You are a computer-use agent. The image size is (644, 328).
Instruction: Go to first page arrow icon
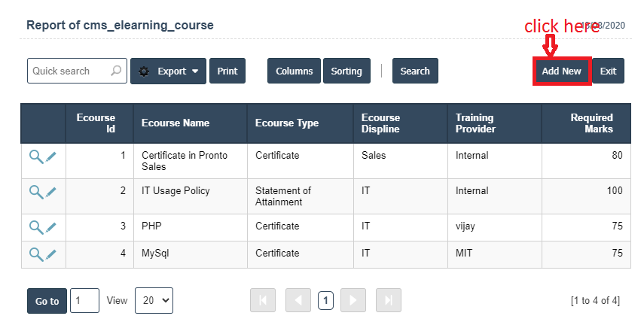[262, 300]
